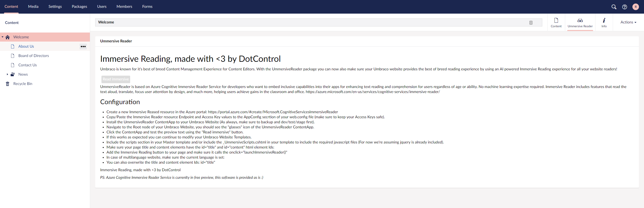Open the Actions dropdown

[x=628, y=22]
